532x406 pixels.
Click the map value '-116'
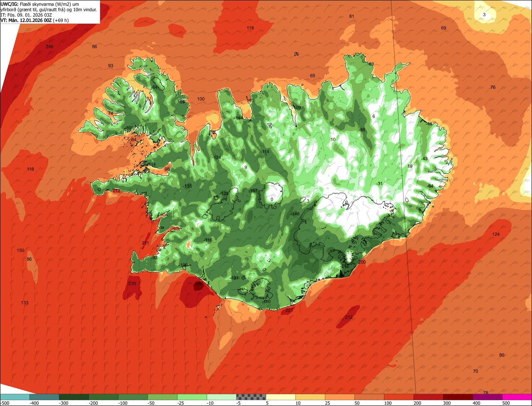coord(208,240)
